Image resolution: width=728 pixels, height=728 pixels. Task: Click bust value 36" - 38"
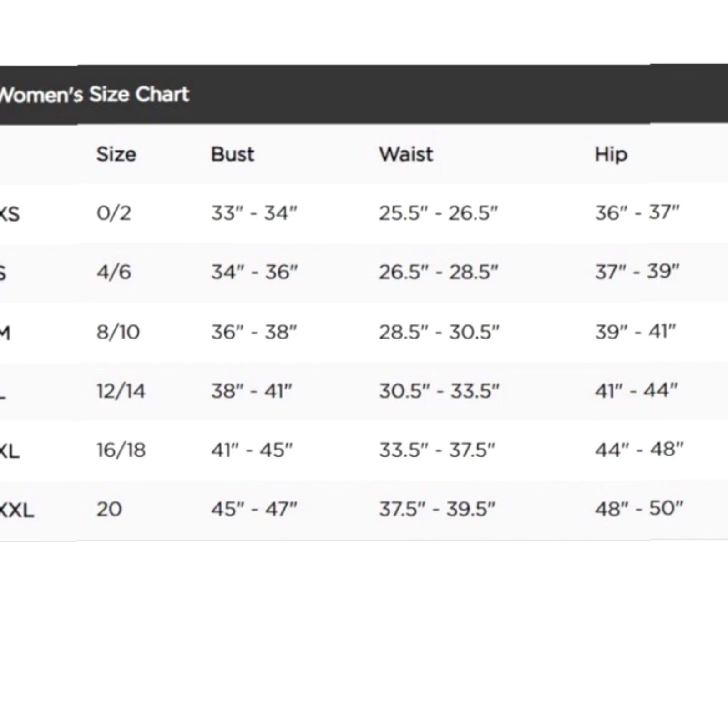pos(254,332)
